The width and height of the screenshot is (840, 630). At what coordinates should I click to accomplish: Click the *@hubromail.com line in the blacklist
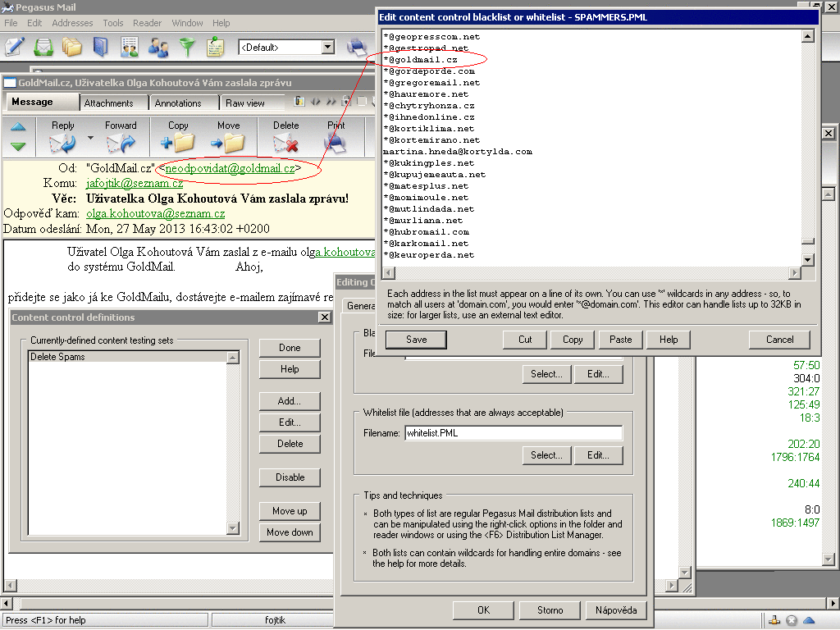(427, 232)
